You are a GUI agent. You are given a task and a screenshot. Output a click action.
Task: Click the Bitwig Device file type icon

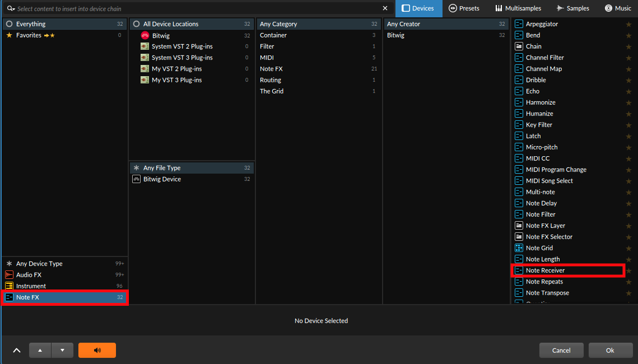[136, 179]
